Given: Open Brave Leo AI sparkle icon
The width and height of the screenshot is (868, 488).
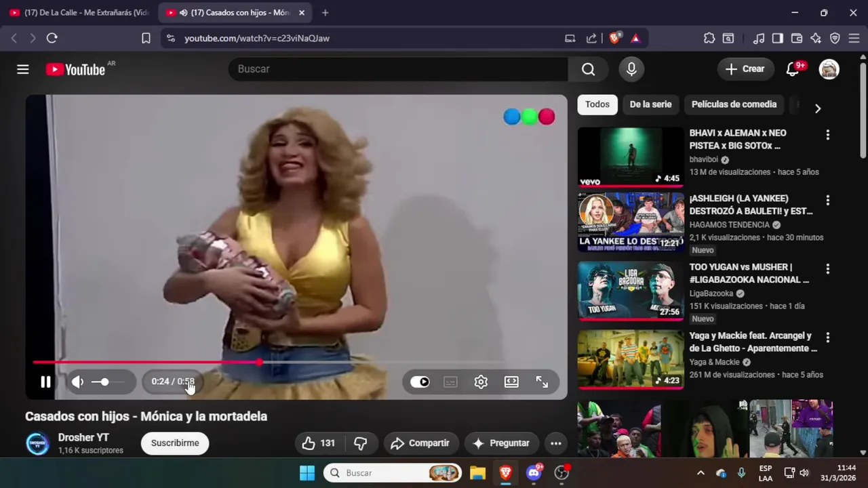Looking at the screenshot, I should (x=816, y=38).
